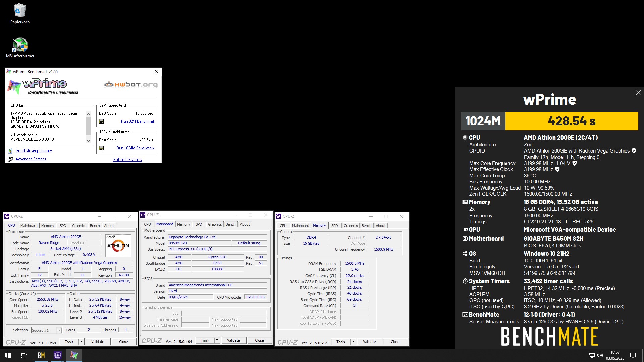Screen dimensions: 644x362
Task: Click the Memory section icon in BenchMate
Action: [x=465, y=202]
